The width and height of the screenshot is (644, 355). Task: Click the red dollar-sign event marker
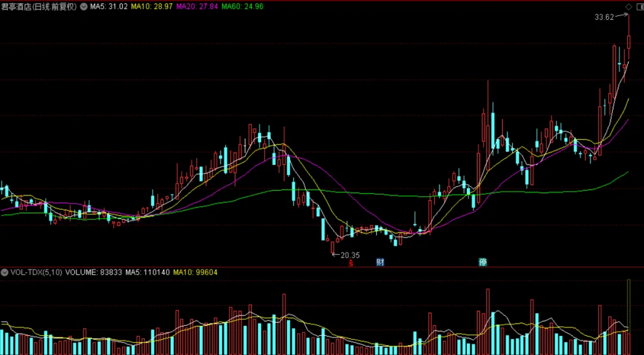(x=351, y=263)
